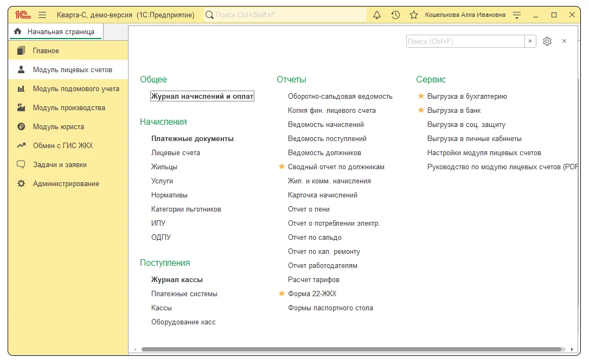Click the 1C logo icon

click(23, 15)
